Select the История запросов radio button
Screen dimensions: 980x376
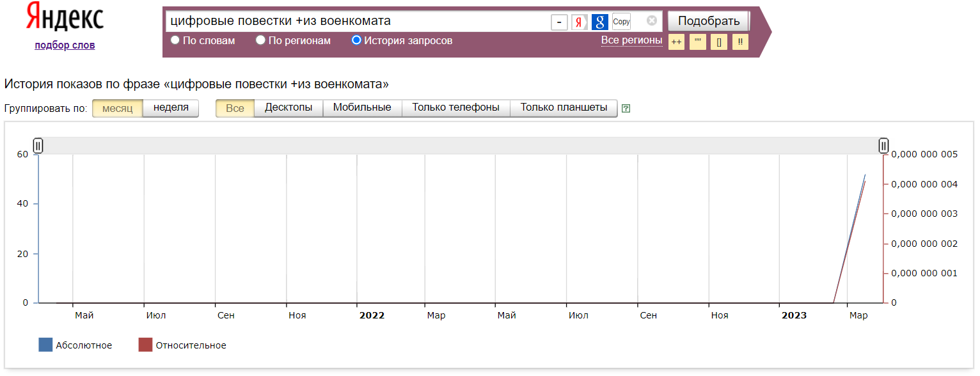point(357,40)
